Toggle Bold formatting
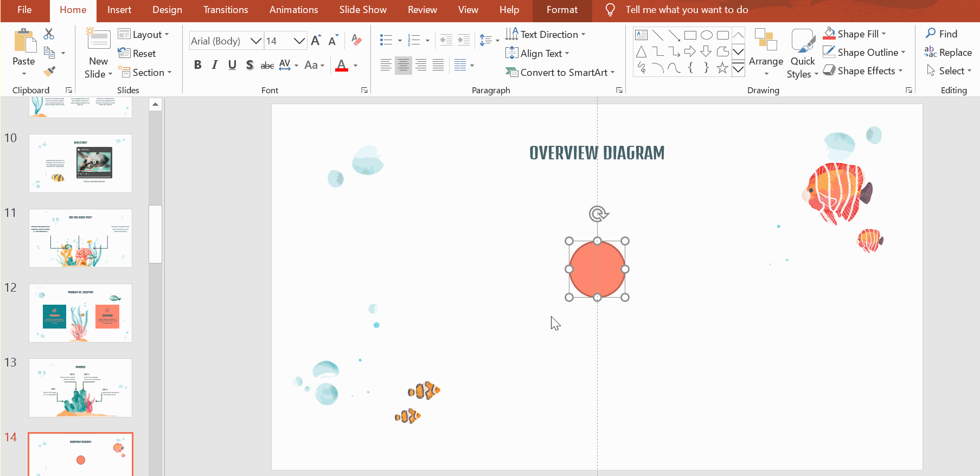This screenshot has width=980, height=476. click(x=198, y=65)
